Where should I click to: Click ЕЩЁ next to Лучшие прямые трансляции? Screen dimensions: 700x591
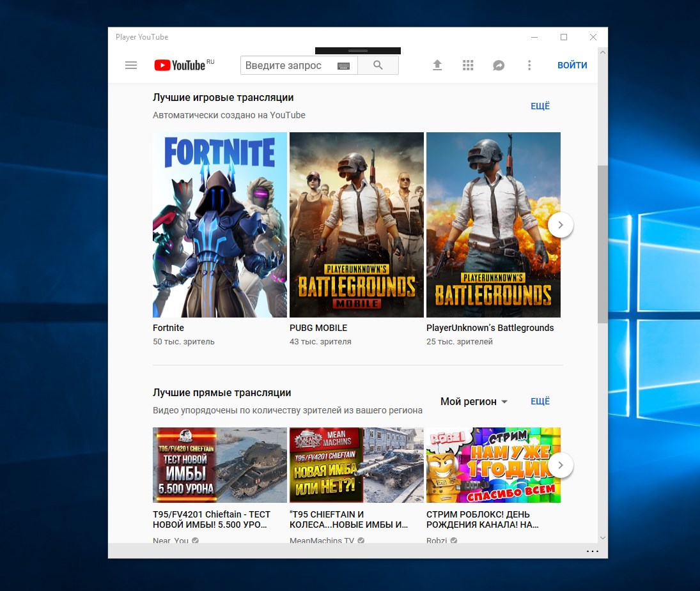(x=540, y=401)
